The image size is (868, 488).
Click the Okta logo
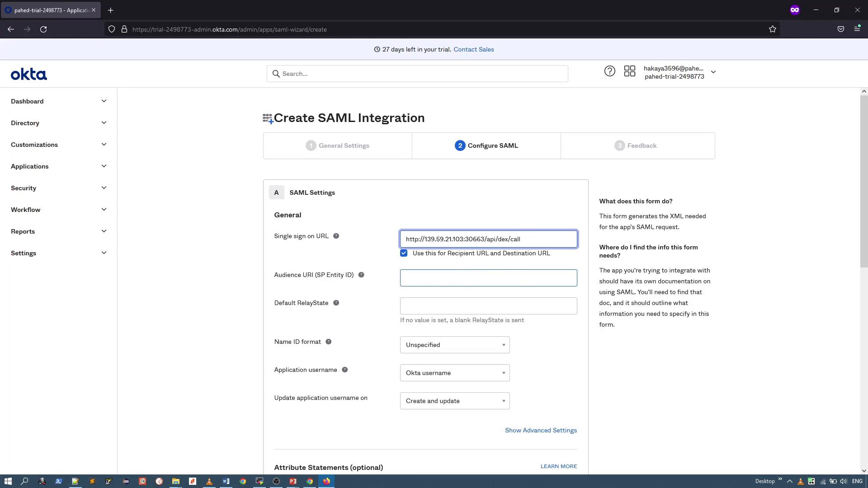[29, 74]
